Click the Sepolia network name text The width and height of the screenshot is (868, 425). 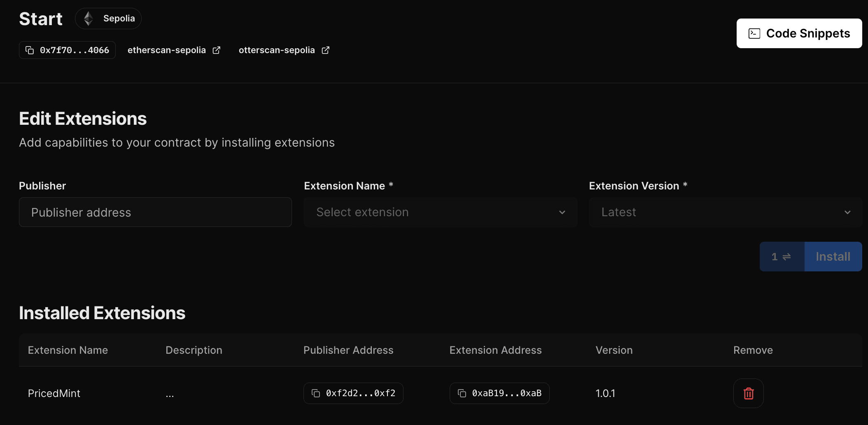119,19
